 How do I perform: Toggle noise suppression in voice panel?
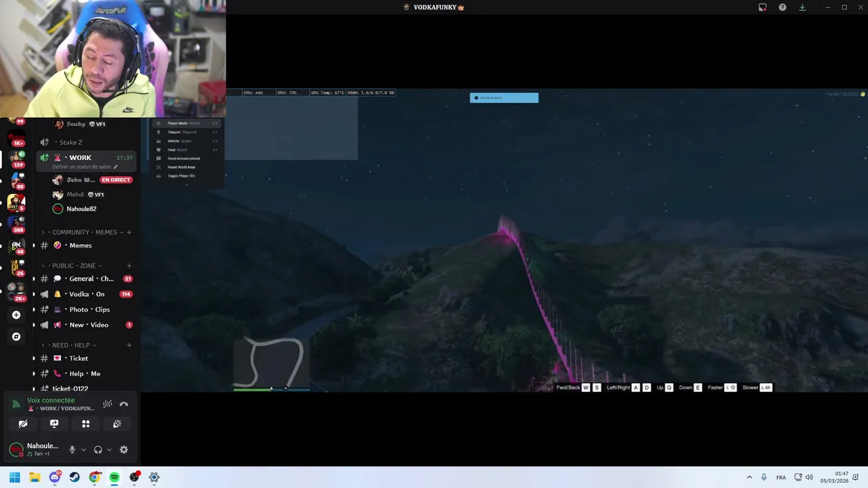coord(107,404)
